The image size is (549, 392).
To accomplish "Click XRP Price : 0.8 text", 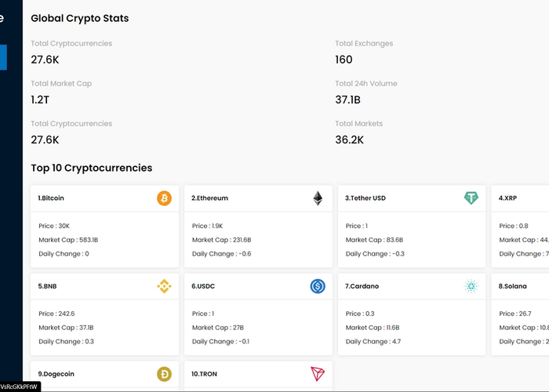I will 514,226.
